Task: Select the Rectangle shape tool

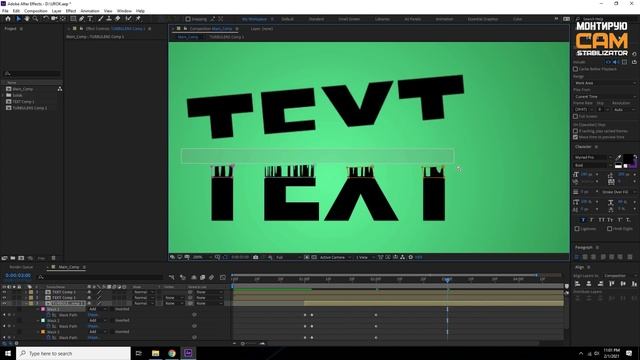Action: [x=73, y=19]
